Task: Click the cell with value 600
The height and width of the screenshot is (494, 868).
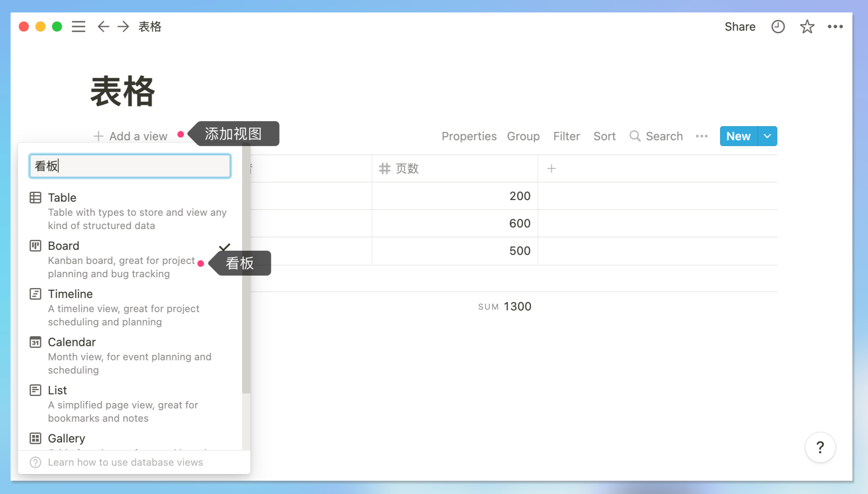Action: point(455,223)
